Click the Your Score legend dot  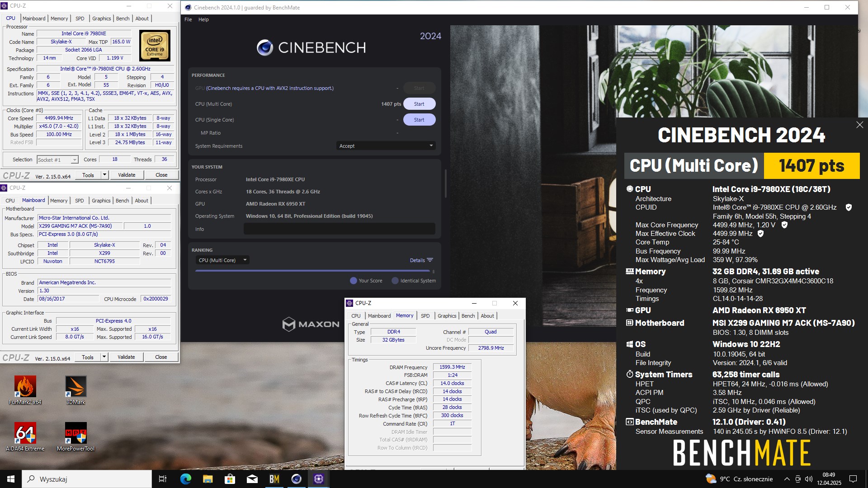point(353,281)
